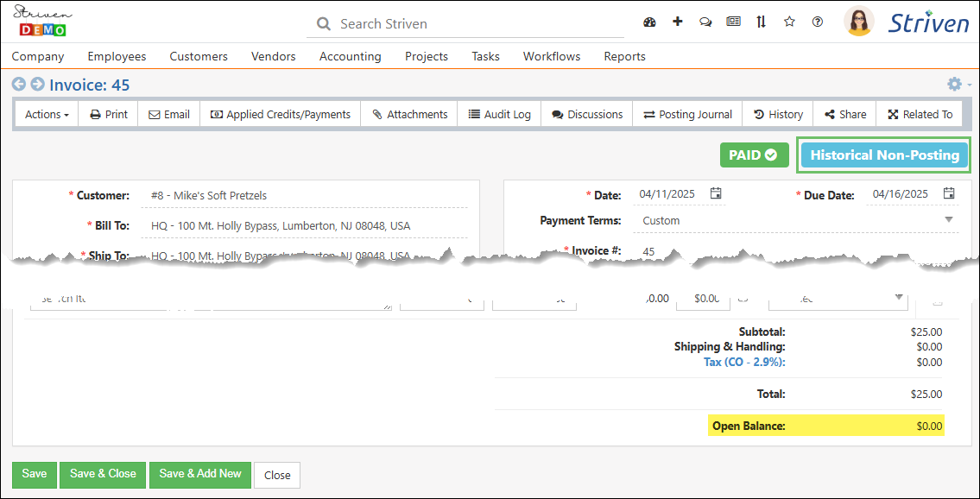Click the plus quick-add icon
This screenshot has width=980, height=499.
(x=678, y=22)
